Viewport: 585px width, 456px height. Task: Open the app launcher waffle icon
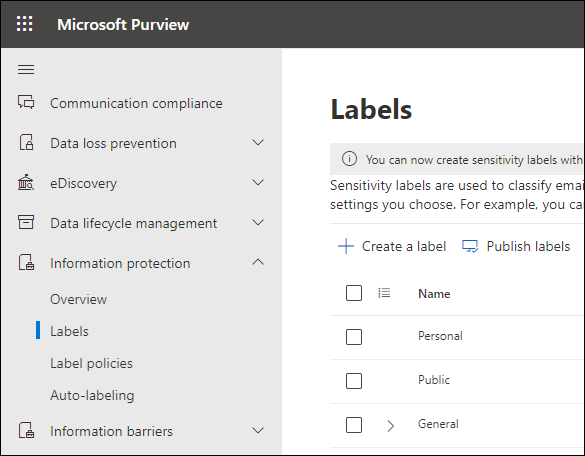[25, 24]
